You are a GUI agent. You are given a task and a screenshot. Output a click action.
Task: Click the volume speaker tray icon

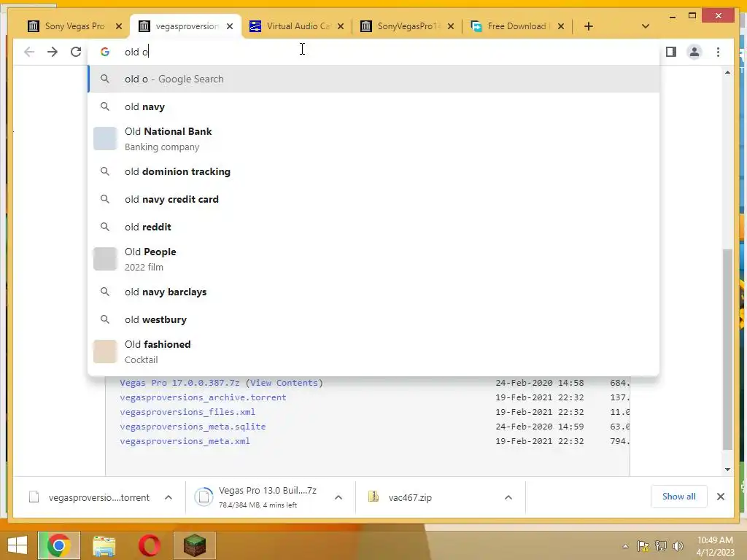point(678,546)
